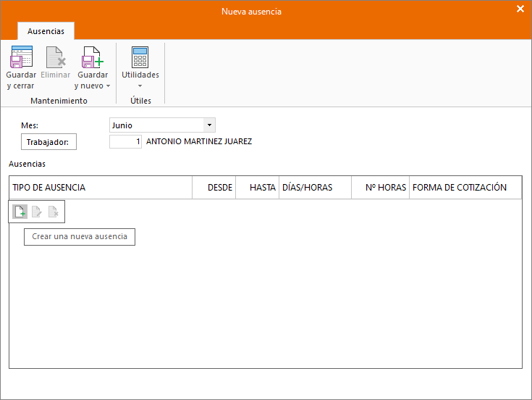
Task: Open the Mes dropdown showing Junio
Action: point(209,125)
